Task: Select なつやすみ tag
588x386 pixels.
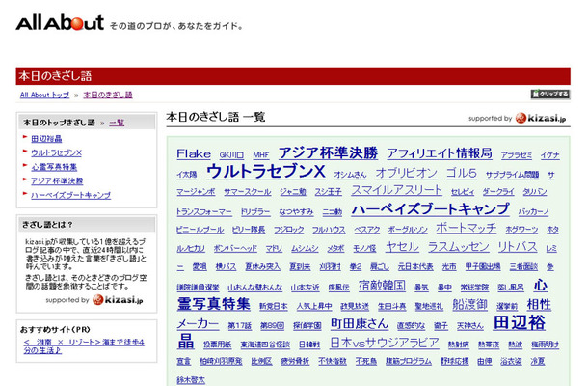Action: tap(296, 211)
